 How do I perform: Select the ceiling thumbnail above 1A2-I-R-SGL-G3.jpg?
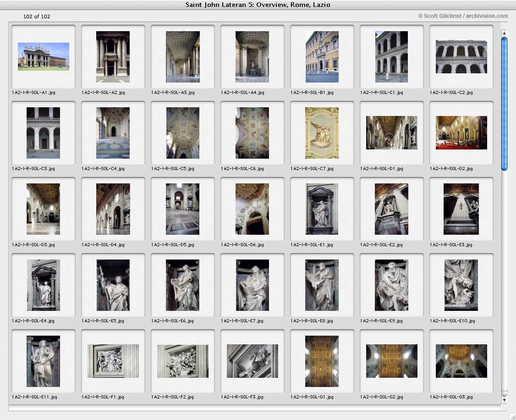tap(461, 361)
